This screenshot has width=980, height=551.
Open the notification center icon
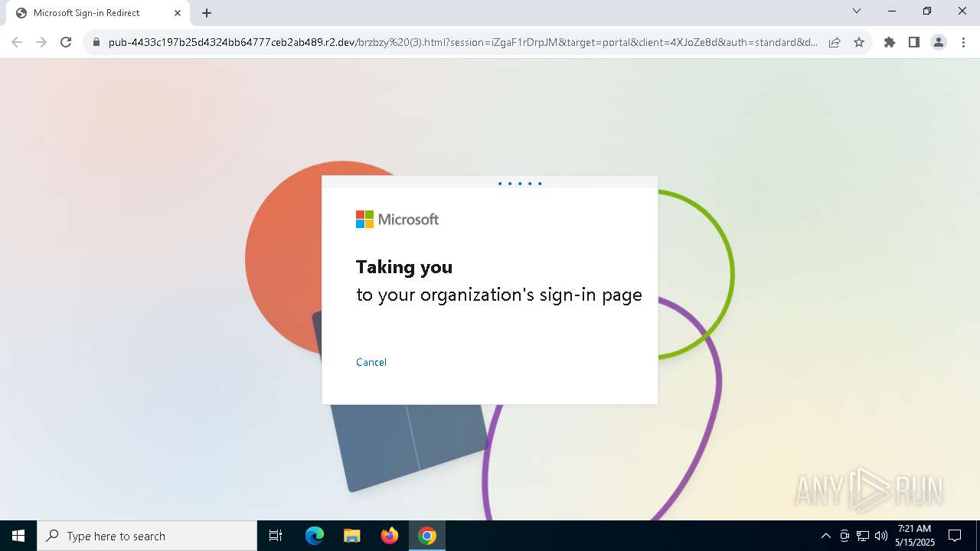coord(955,536)
